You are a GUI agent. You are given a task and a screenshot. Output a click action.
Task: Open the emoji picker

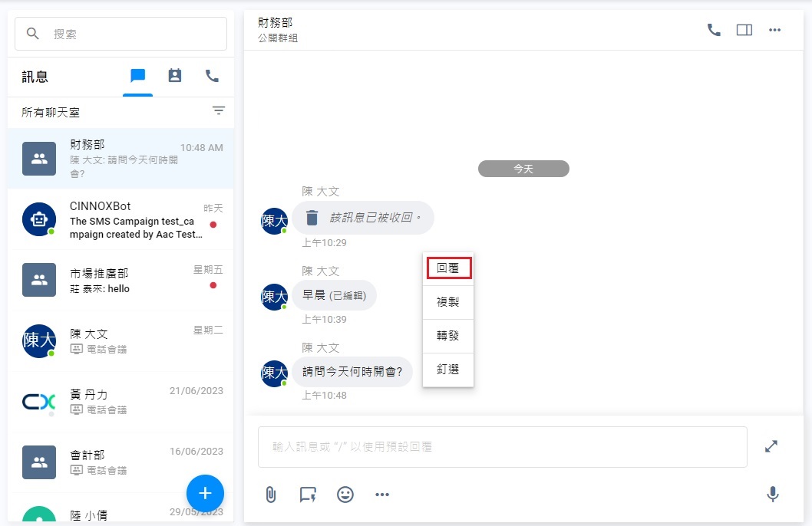345,495
